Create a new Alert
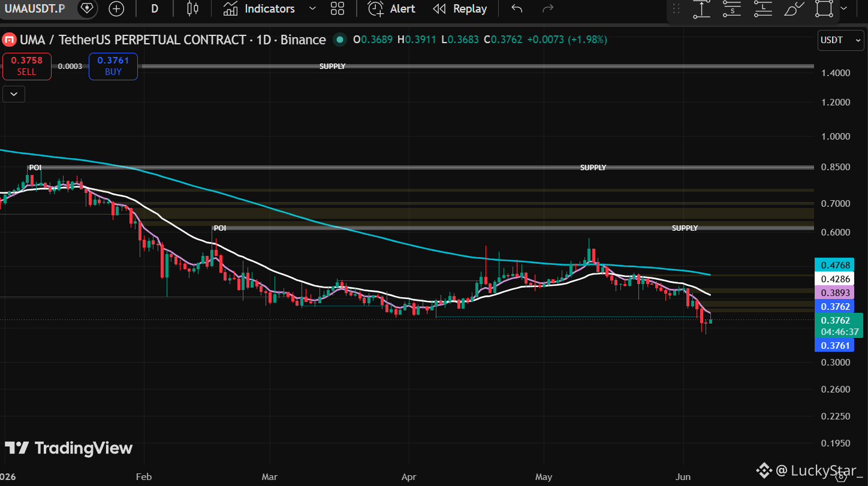Screen dimensions: 868x486 (391, 8)
